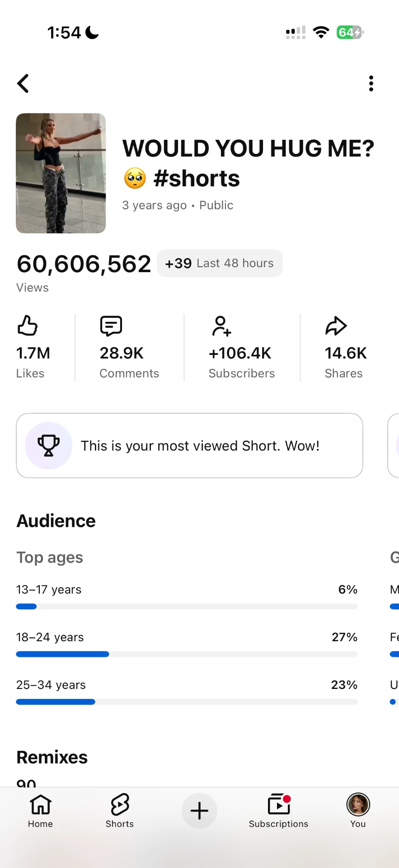The width and height of the screenshot is (399, 868).
Task: Tap the Shares arrow icon
Action: click(x=336, y=326)
